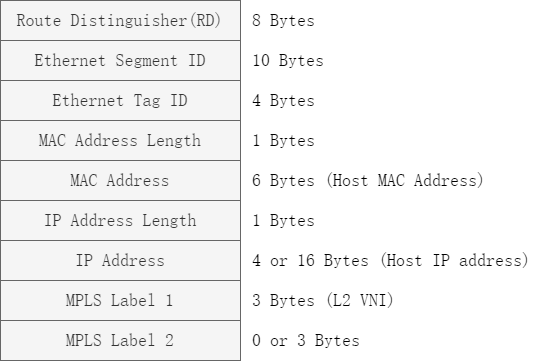The width and height of the screenshot is (541, 361).
Task: Click the 0 or 3 Bytes label
Action: pyautogui.click(x=306, y=341)
